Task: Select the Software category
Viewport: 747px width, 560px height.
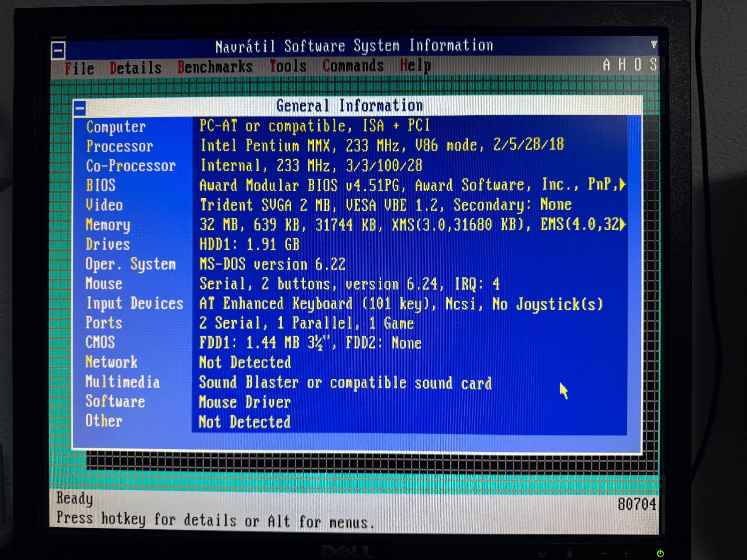Action: tap(115, 401)
